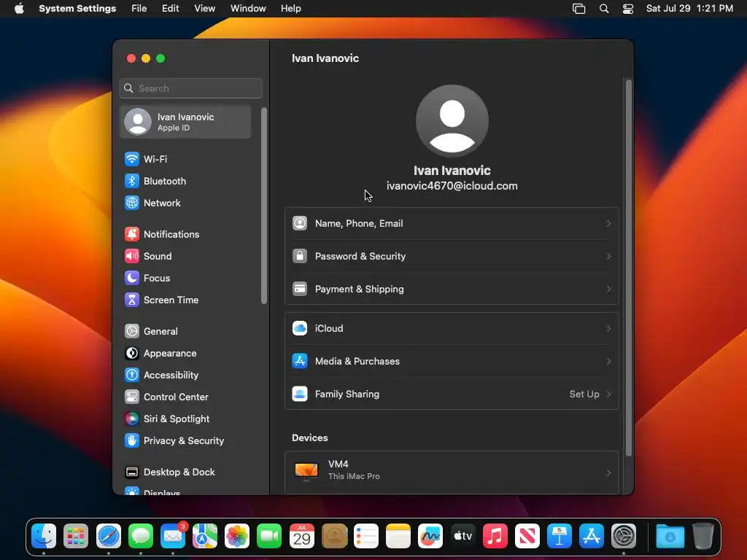The height and width of the screenshot is (560, 747).
Task: Select Ivan Ivanovic Apple ID in sidebar
Action: click(186, 122)
